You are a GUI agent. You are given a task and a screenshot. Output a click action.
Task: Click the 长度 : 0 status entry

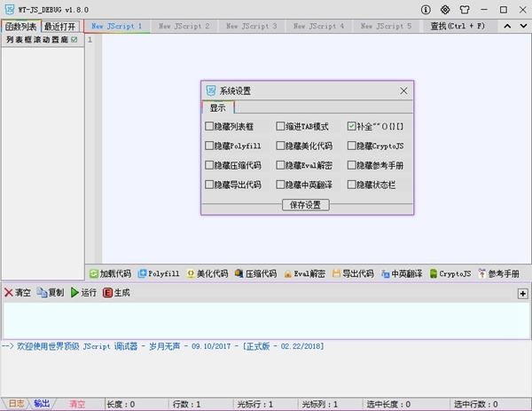[121, 404]
